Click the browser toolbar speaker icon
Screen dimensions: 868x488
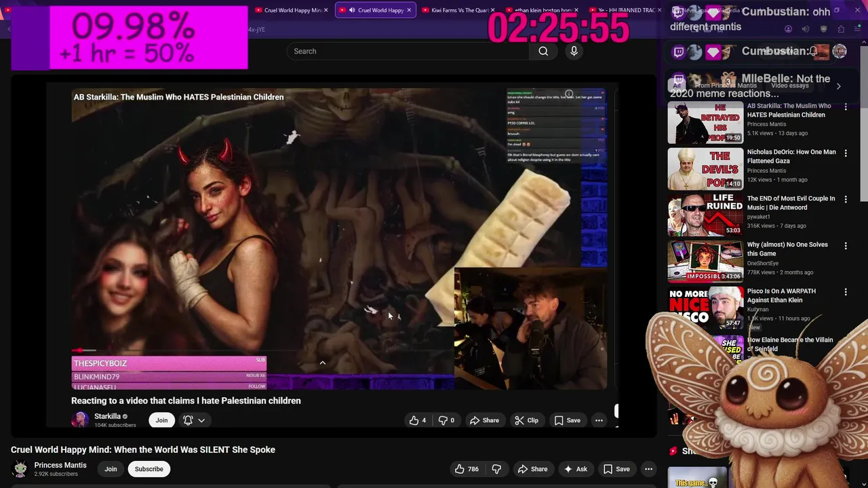[x=806, y=29]
